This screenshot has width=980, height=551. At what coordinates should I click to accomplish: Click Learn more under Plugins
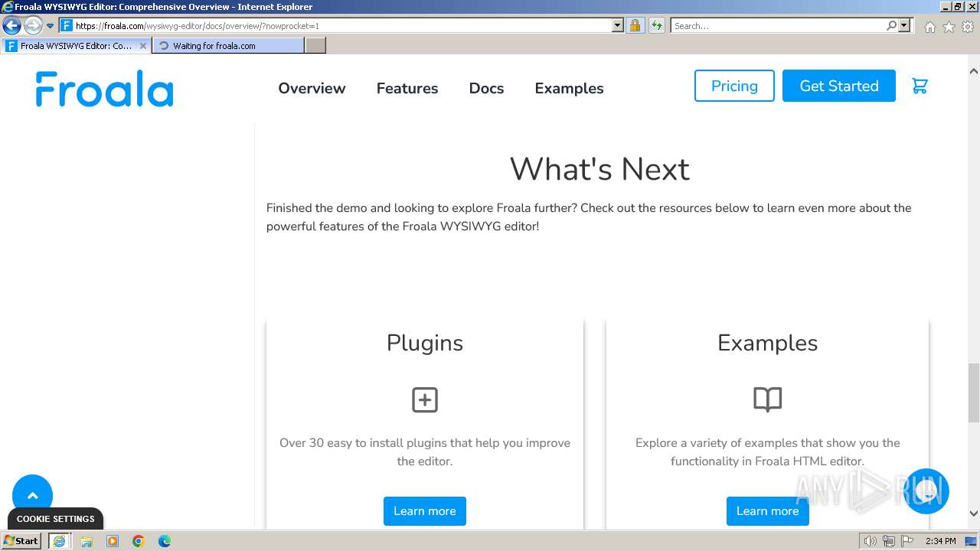425,511
